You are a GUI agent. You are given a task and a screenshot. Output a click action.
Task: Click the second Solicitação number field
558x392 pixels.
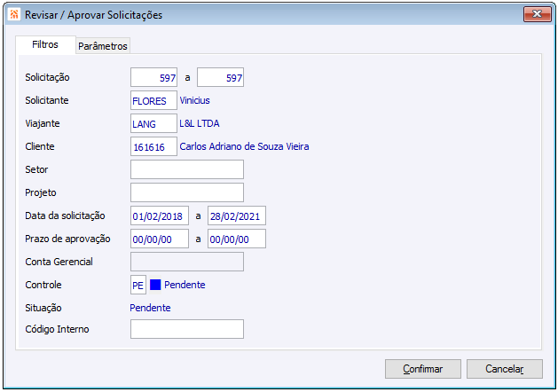click(220, 78)
